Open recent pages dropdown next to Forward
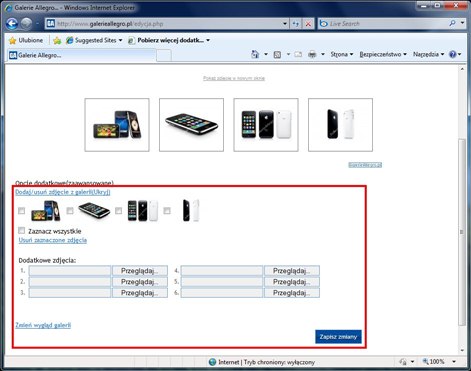This screenshot has height=371, width=471. pyautogui.click(x=37, y=24)
